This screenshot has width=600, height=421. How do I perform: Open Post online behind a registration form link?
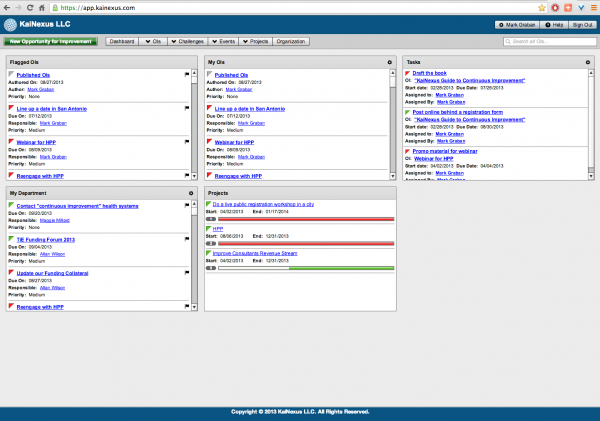click(458, 112)
